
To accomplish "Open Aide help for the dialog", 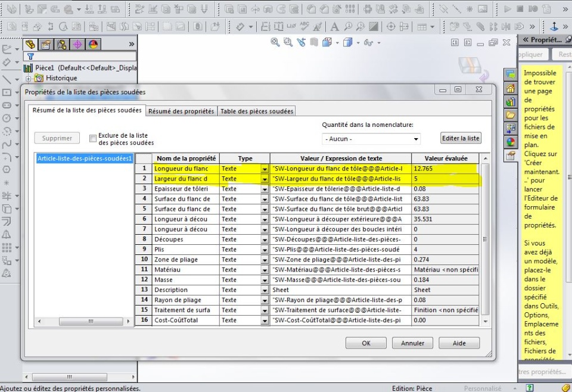I will click(459, 343).
